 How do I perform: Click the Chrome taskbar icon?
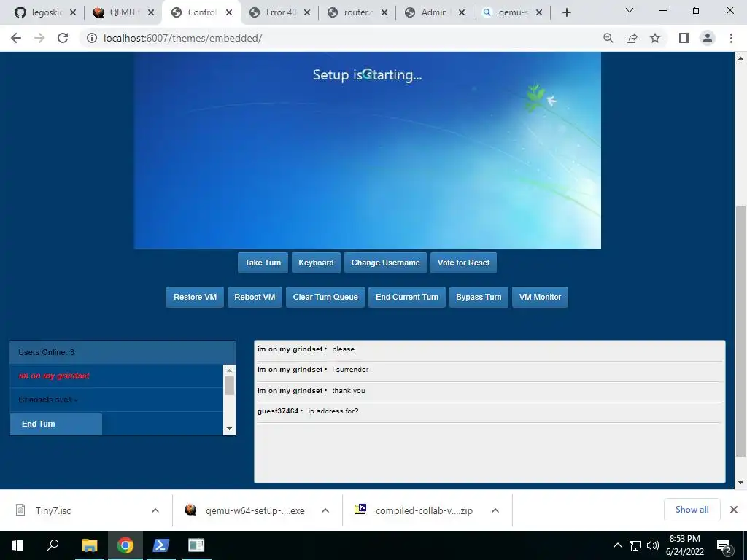(125, 545)
